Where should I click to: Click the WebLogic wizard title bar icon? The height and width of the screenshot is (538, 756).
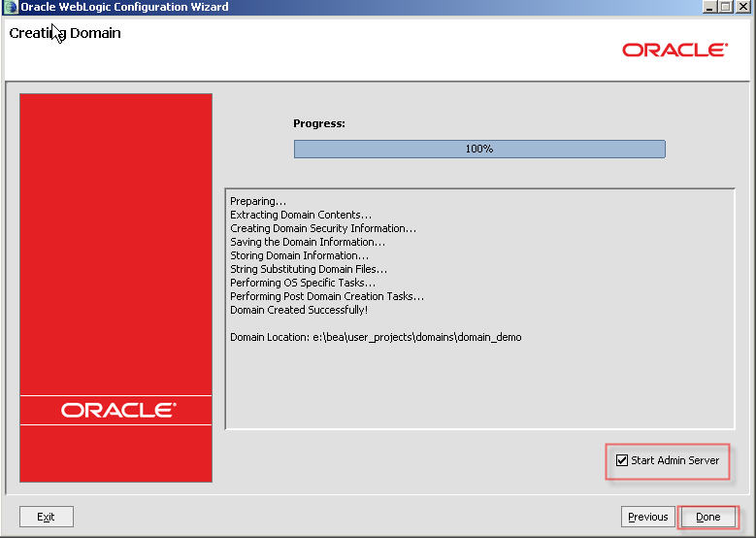(11, 7)
